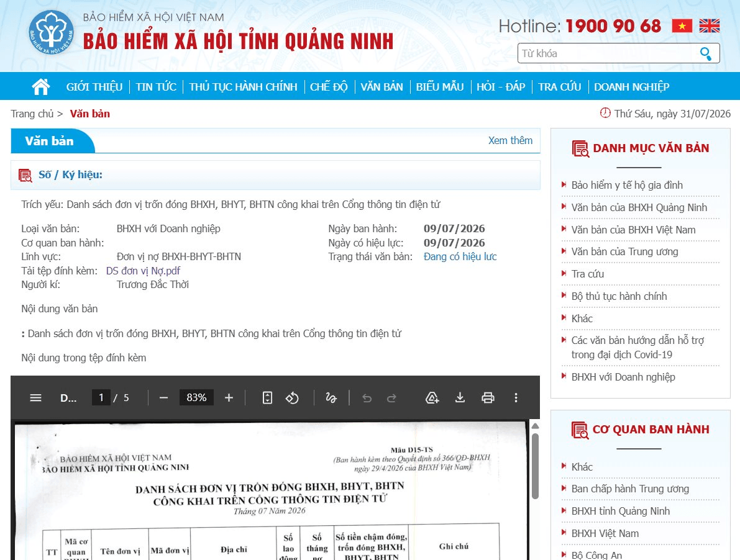Open the Doanh nghiệp menu
740x560 pixels.
[631, 87]
